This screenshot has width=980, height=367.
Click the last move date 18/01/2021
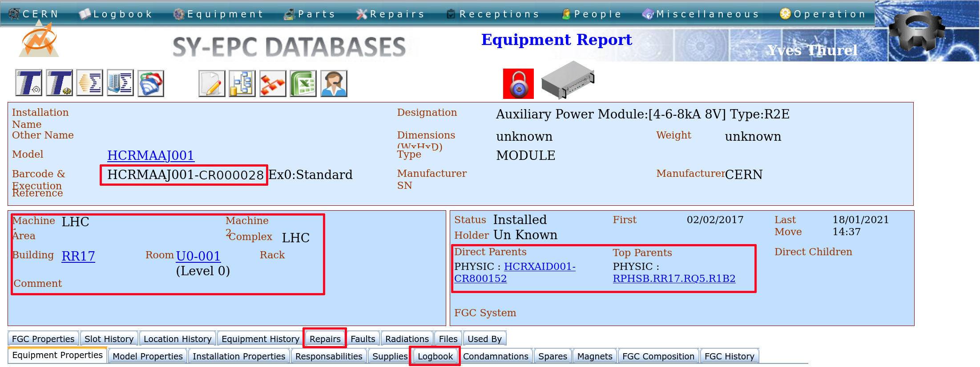pos(860,220)
